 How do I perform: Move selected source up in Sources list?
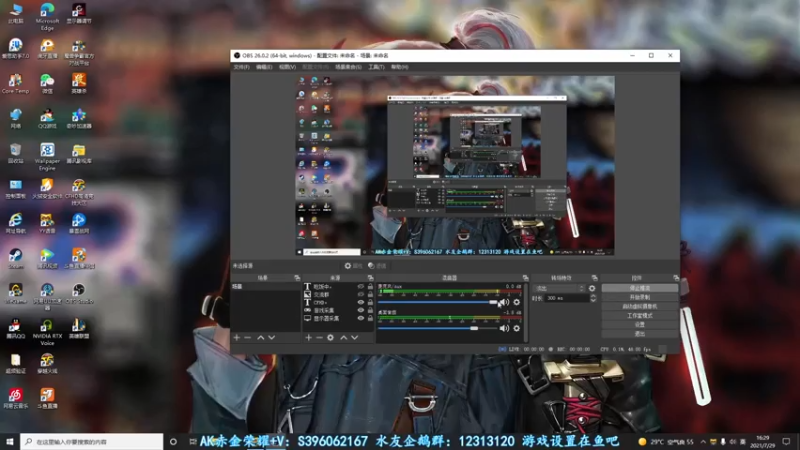pos(344,338)
